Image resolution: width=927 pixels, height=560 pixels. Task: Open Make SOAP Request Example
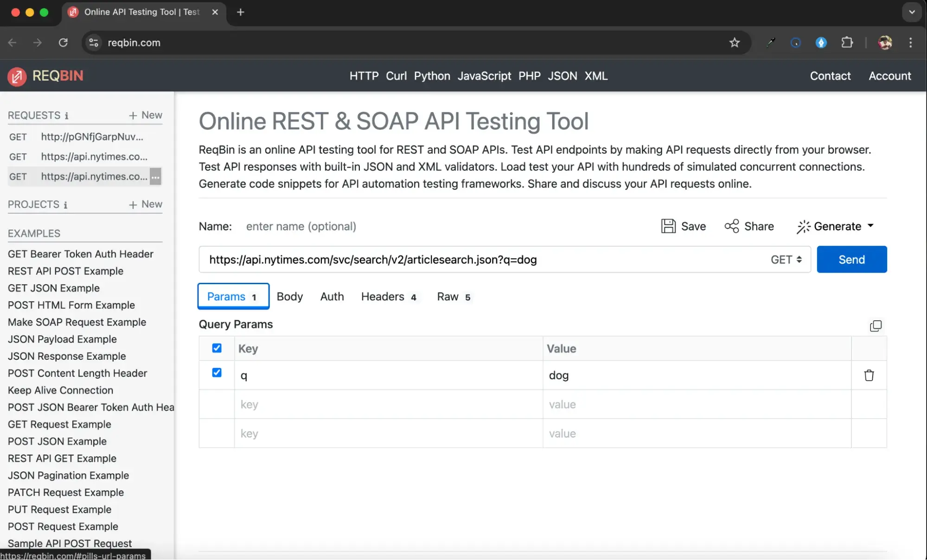[77, 322]
